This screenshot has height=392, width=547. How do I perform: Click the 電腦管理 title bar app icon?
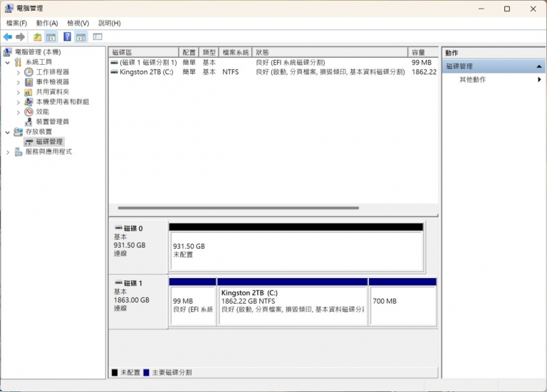(9, 8)
